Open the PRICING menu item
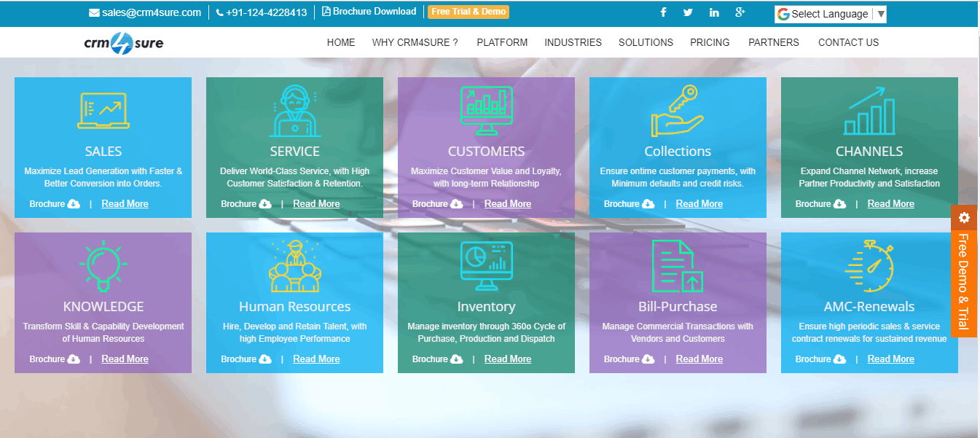The width and height of the screenshot is (980, 438). tap(710, 42)
